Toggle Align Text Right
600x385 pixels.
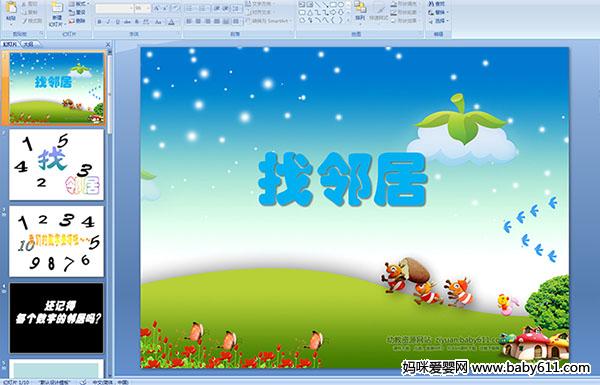click(x=207, y=21)
